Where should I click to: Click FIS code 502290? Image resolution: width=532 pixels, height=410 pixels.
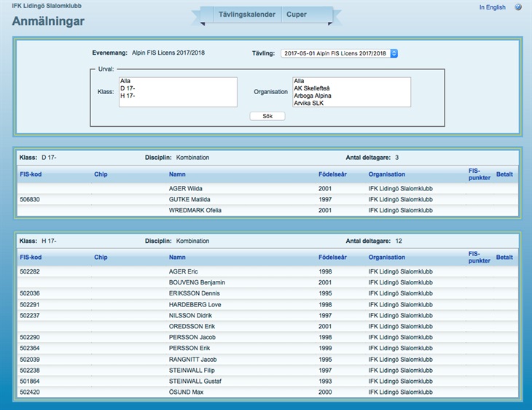(x=30, y=337)
